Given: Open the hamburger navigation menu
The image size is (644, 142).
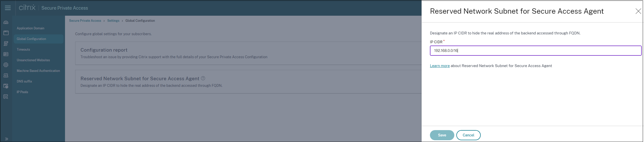Looking at the screenshot, I should coord(8,8).
